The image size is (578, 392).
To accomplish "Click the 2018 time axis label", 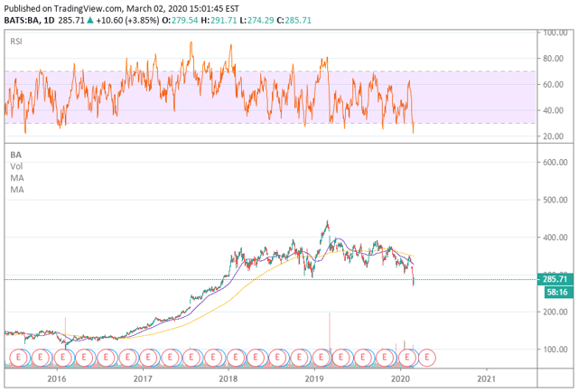I will point(228,378).
